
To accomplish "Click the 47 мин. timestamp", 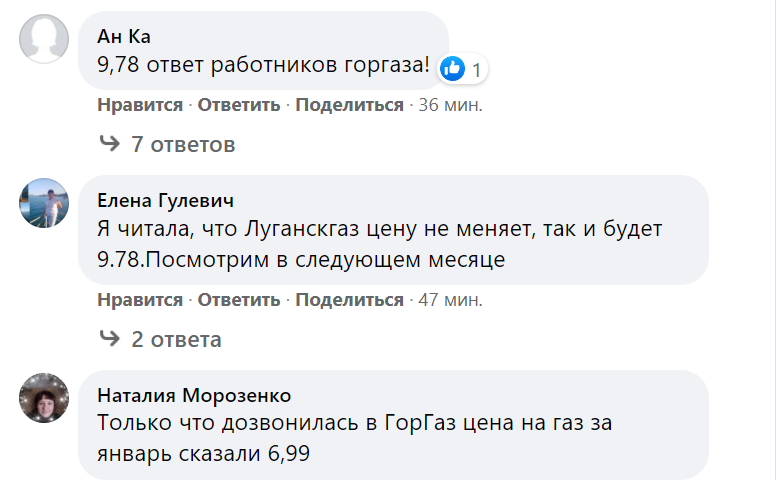I will click(x=450, y=300).
